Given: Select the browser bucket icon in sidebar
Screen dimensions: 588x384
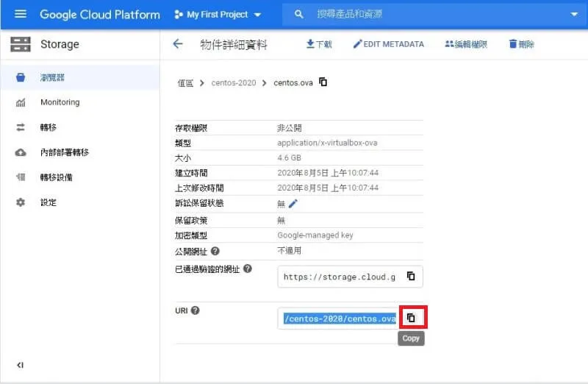Looking at the screenshot, I should (21, 77).
